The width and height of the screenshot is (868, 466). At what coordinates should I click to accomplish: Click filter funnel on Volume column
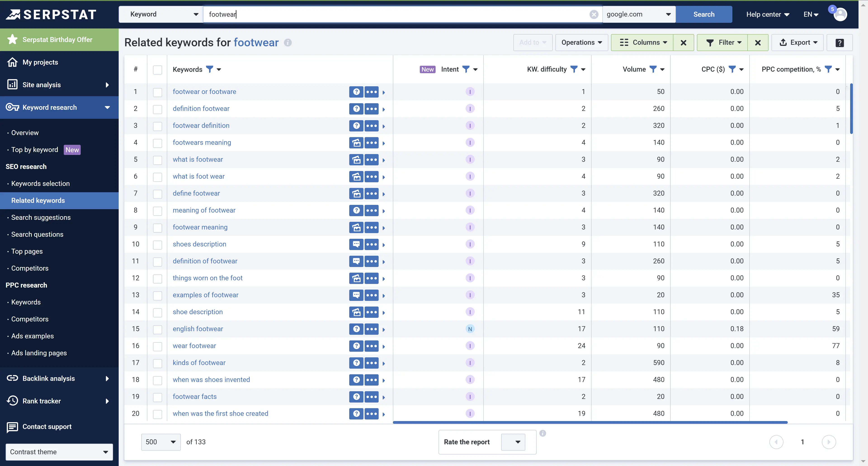click(x=653, y=69)
